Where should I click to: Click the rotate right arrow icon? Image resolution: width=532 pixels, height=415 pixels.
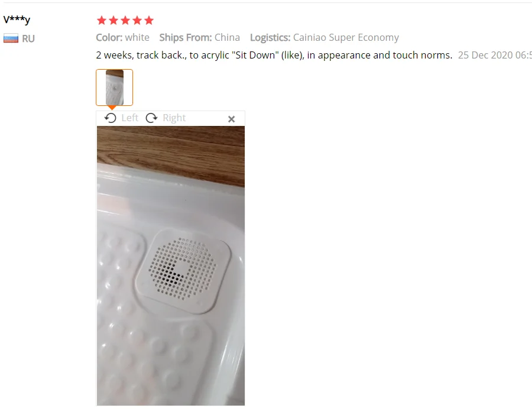[151, 118]
